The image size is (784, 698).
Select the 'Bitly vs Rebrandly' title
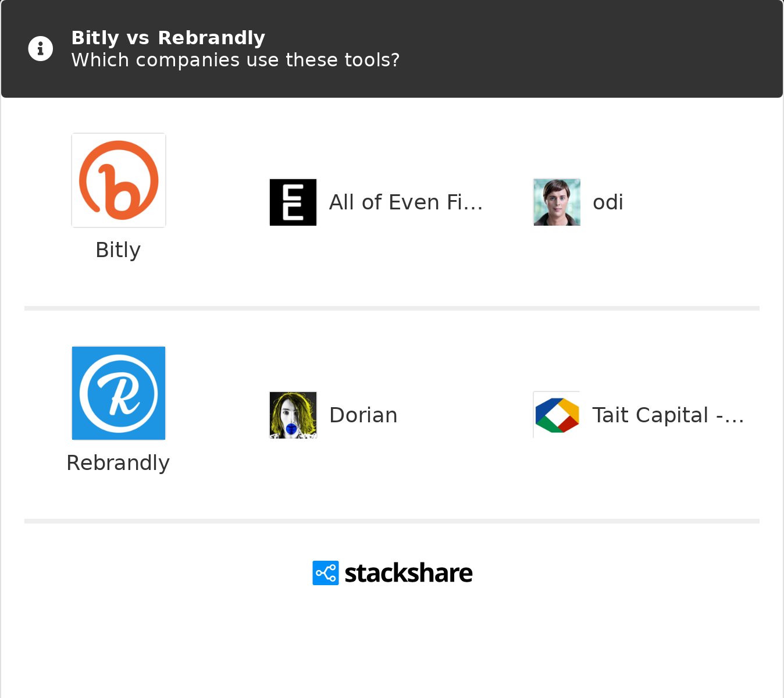click(168, 38)
